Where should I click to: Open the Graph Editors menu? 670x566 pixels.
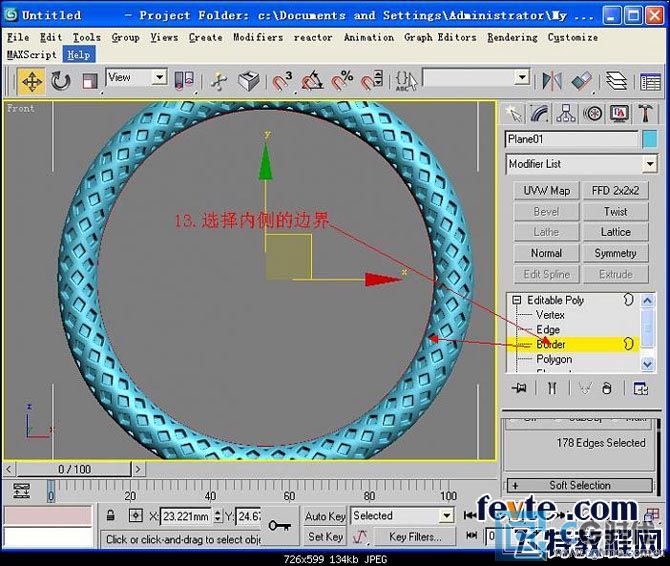(x=440, y=38)
